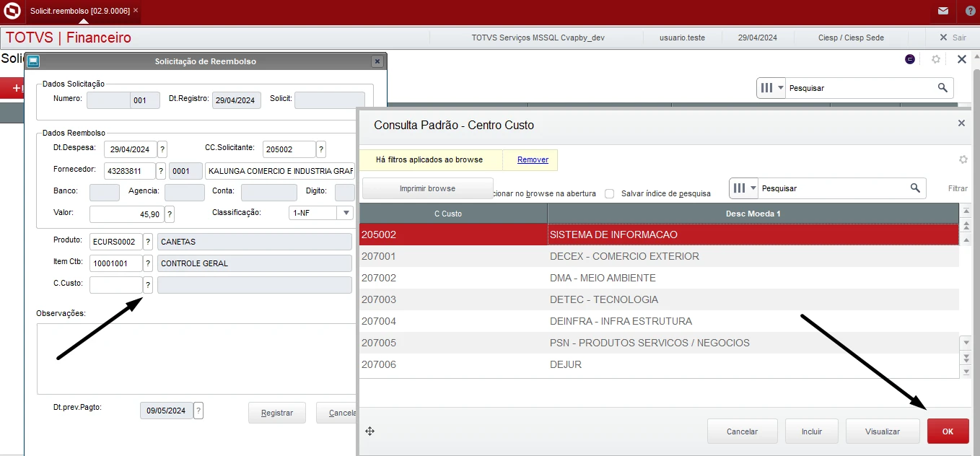Viewport: 980px width, 456px height.
Task: Expand the Classificação dropdown
Action: pyautogui.click(x=346, y=213)
